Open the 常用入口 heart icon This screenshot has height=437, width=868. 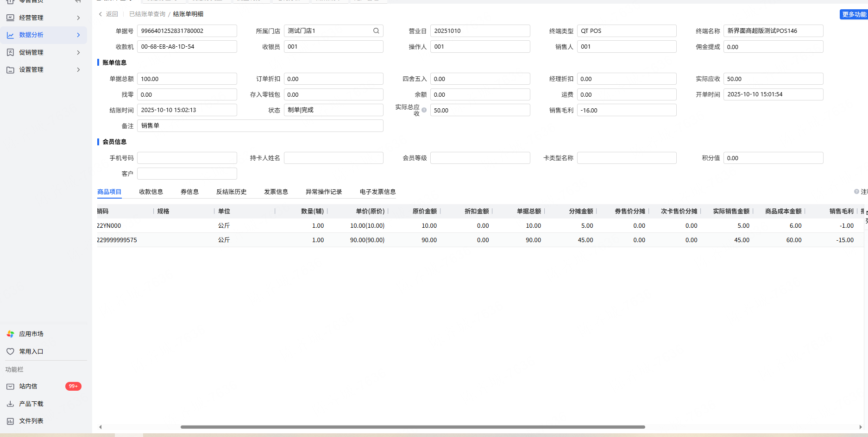coord(10,352)
